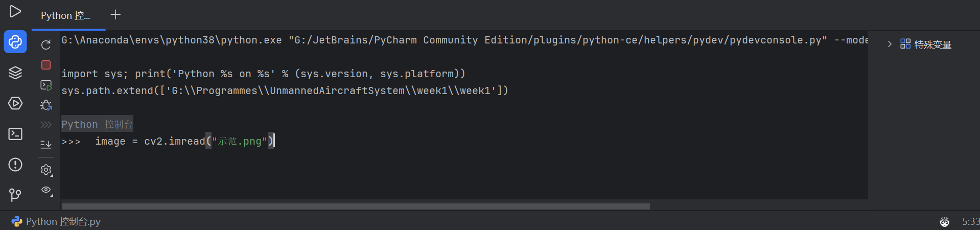Rerun the Python console
This screenshot has height=230, width=980.
pyautogui.click(x=46, y=45)
